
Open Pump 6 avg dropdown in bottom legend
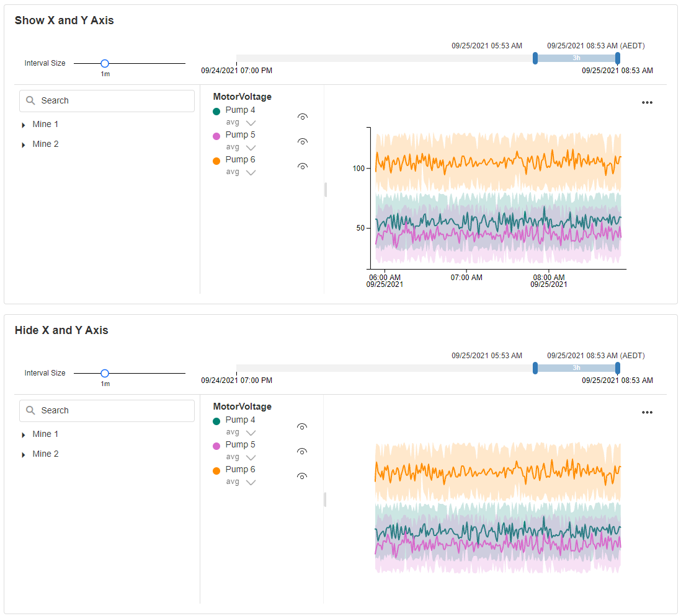point(251,482)
